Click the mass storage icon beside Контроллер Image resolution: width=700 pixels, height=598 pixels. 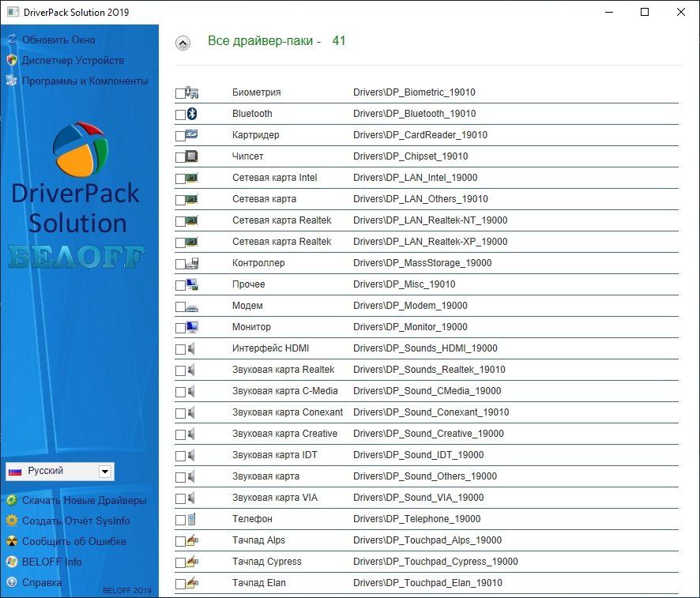tap(192, 263)
